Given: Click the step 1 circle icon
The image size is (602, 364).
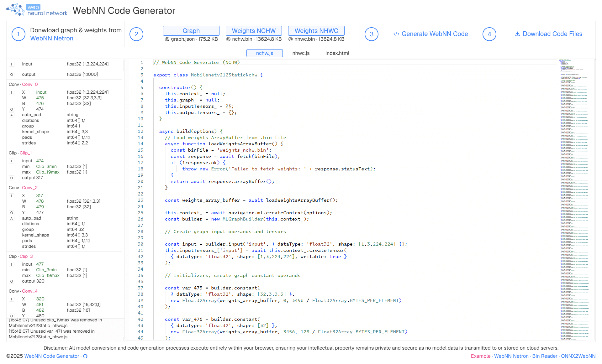Looking at the screenshot, I should coord(18,34).
